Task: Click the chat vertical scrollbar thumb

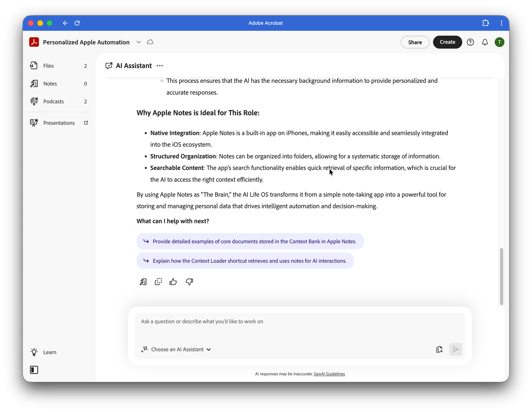Action: (x=501, y=276)
